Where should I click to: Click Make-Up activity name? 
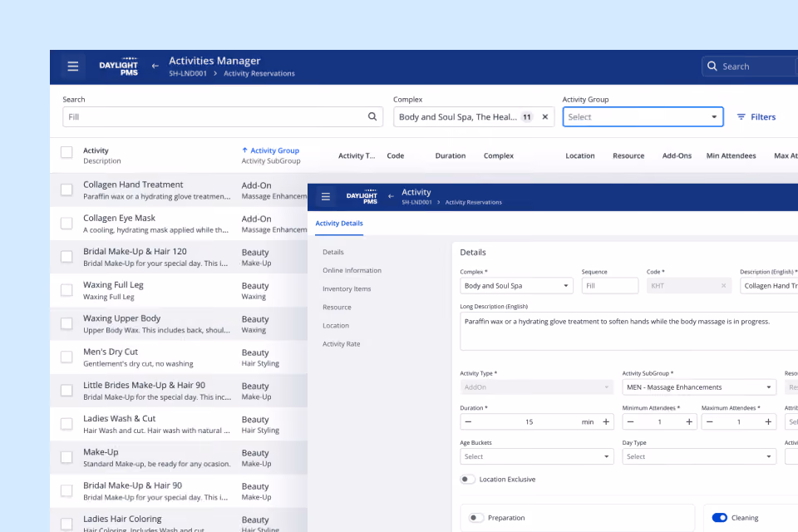coord(101,452)
